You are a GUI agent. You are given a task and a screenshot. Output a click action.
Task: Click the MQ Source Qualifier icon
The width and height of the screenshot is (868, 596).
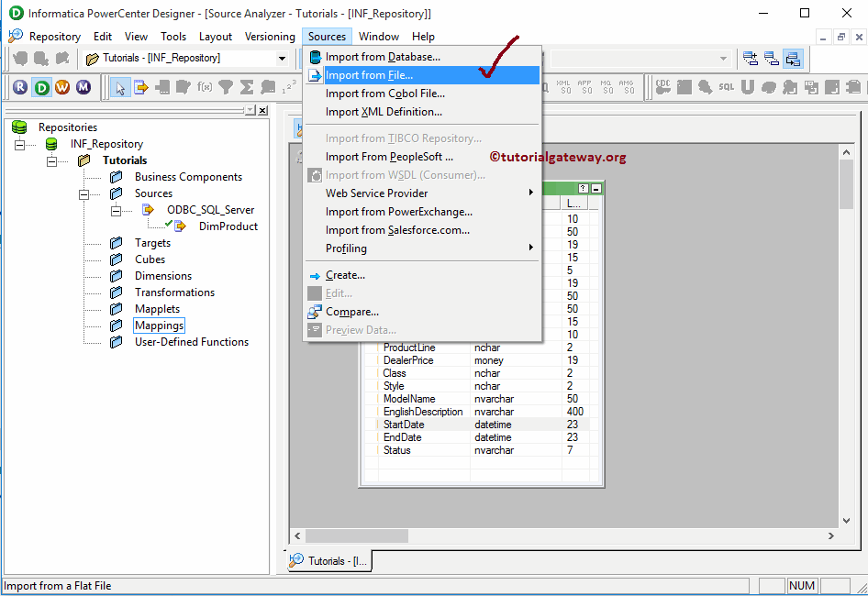(x=606, y=87)
